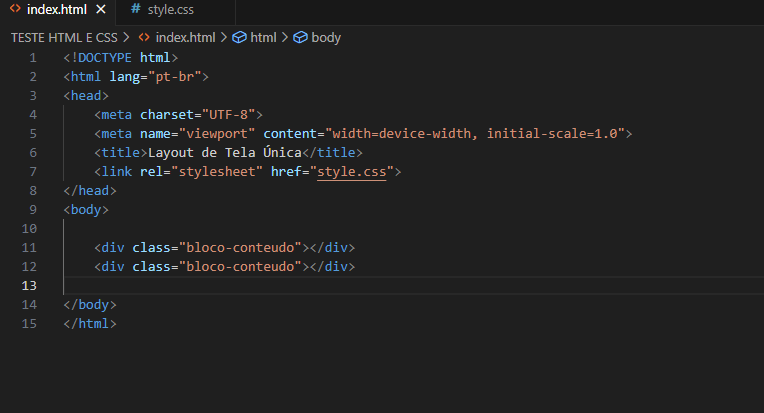This screenshot has height=413, width=764.
Task: Follow the style.css link in href
Action: coord(352,171)
